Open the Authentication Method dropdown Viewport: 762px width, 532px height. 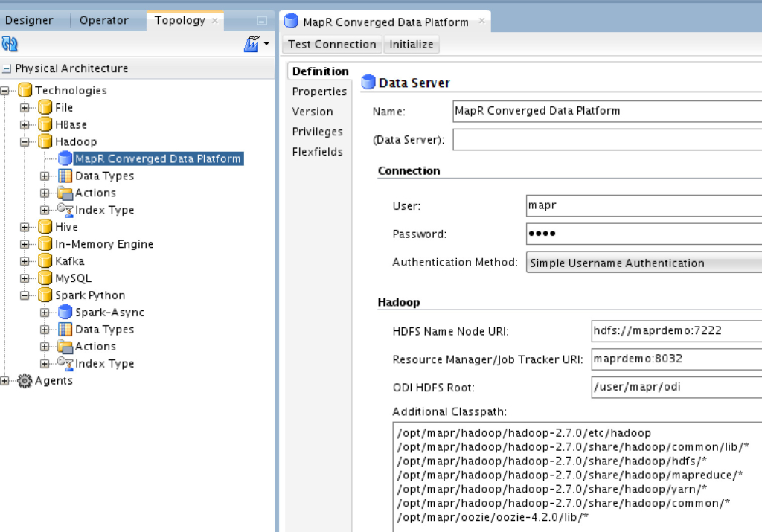644,263
